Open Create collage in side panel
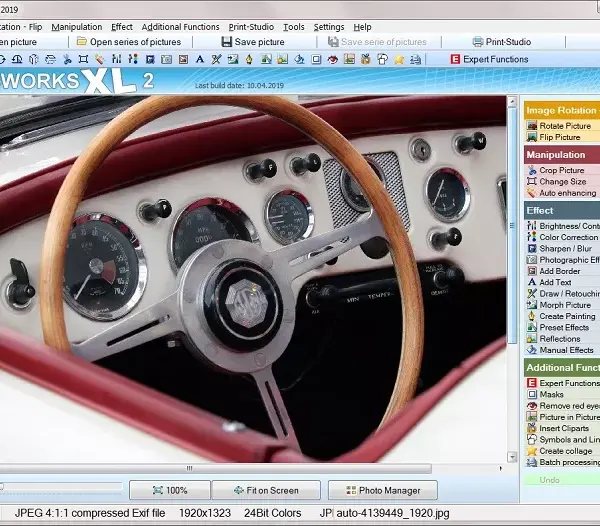The height and width of the screenshot is (526, 600). (x=563, y=451)
